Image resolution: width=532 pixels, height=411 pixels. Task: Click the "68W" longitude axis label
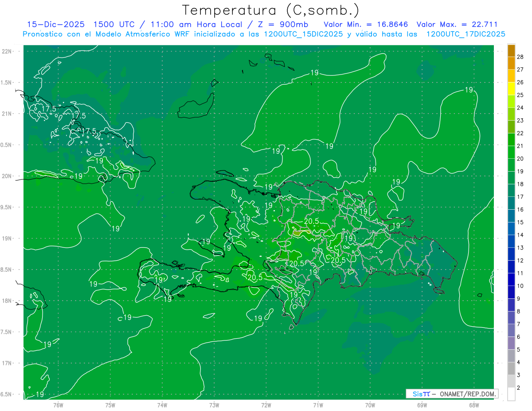474,405
